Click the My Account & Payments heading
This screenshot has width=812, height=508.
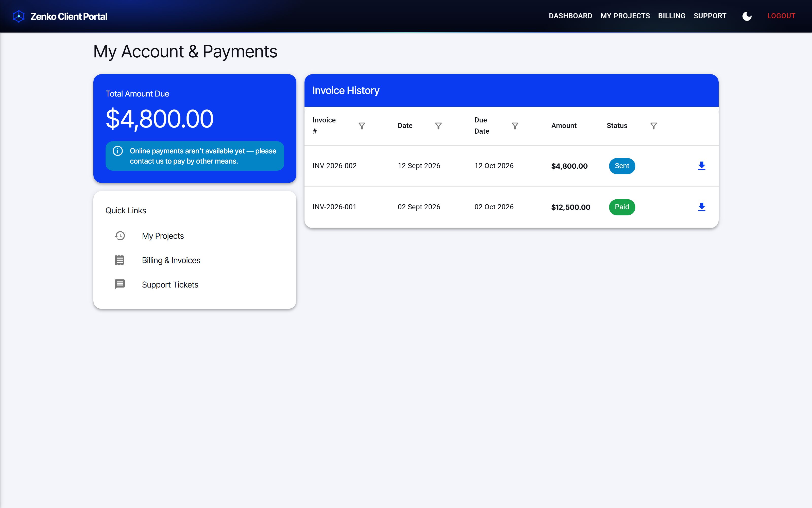(185, 51)
